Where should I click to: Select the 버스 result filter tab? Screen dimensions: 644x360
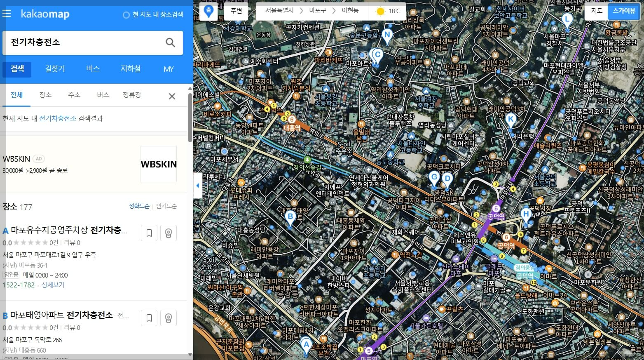point(103,95)
